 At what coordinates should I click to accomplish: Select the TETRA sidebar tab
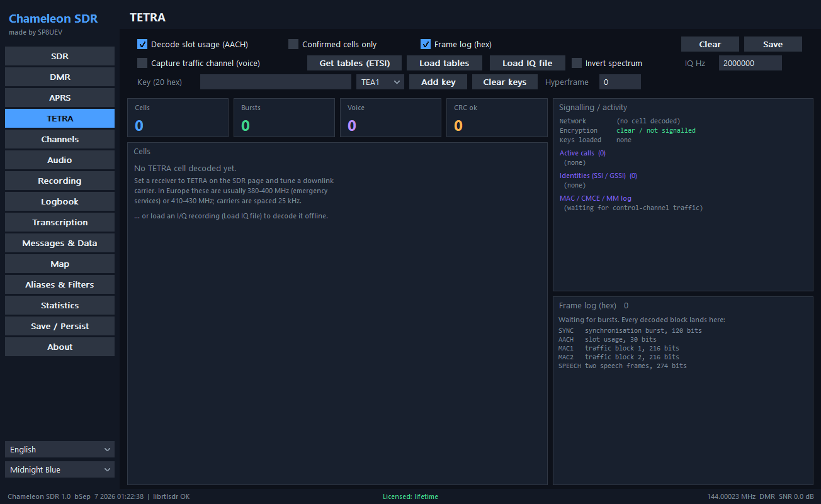coord(60,118)
